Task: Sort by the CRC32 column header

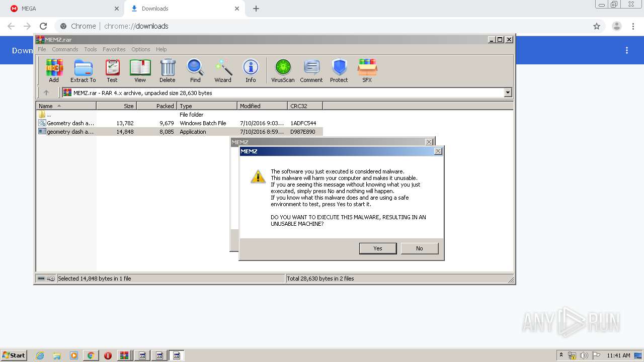Action: (x=305, y=106)
